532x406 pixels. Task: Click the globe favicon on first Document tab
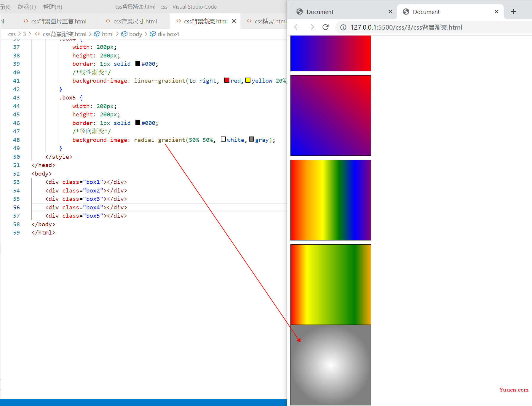(300, 12)
